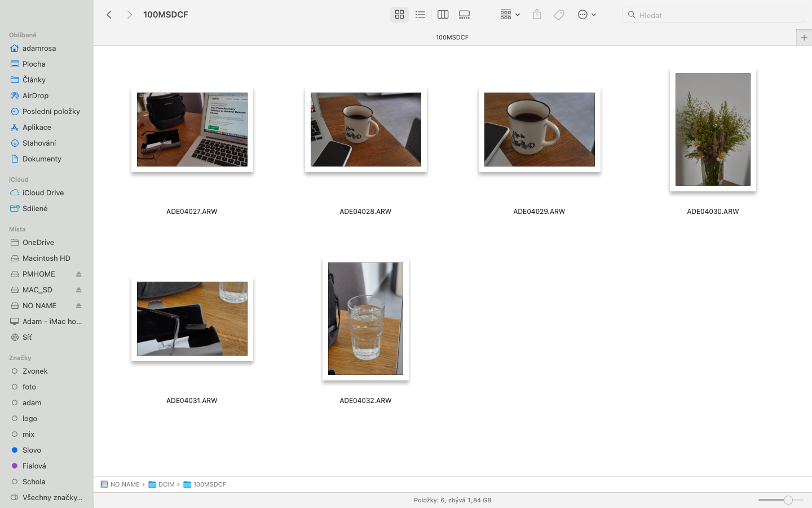Eject the MAC_SD volume
Image resolution: width=812 pixels, height=508 pixels.
(79, 290)
